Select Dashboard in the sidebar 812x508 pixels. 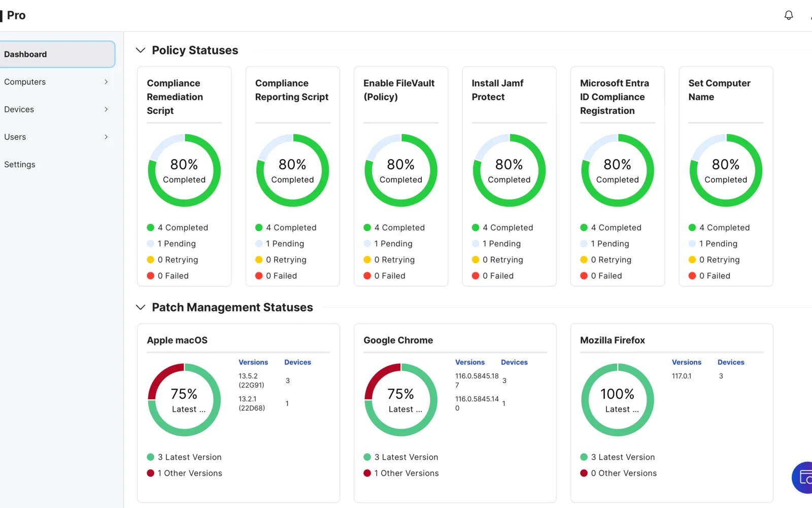(x=57, y=54)
